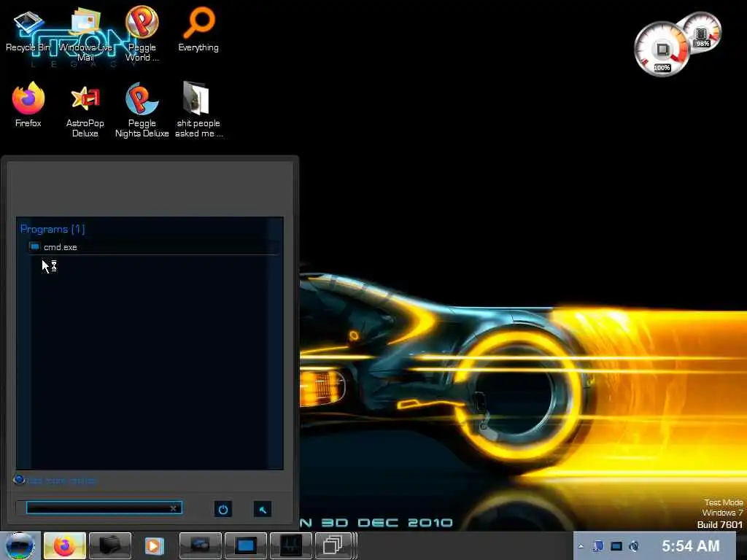Screen dimensions: 747x560
Task: Click the network tray icon
Action: (x=598, y=546)
